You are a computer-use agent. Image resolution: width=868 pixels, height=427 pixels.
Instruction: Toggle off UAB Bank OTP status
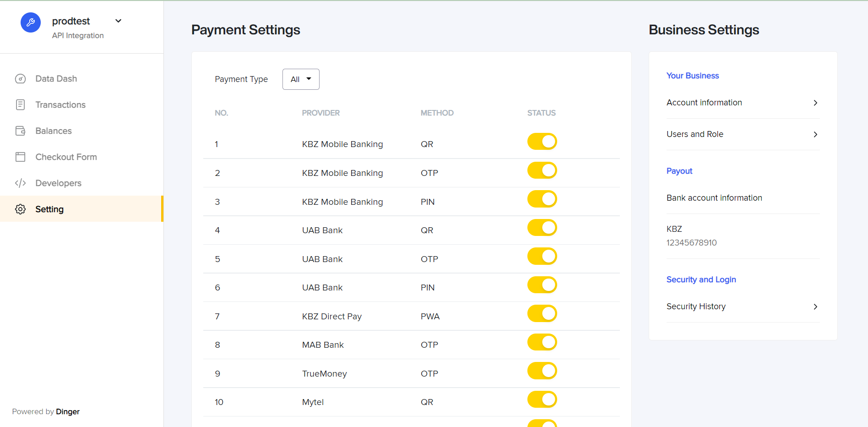(x=542, y=257)
